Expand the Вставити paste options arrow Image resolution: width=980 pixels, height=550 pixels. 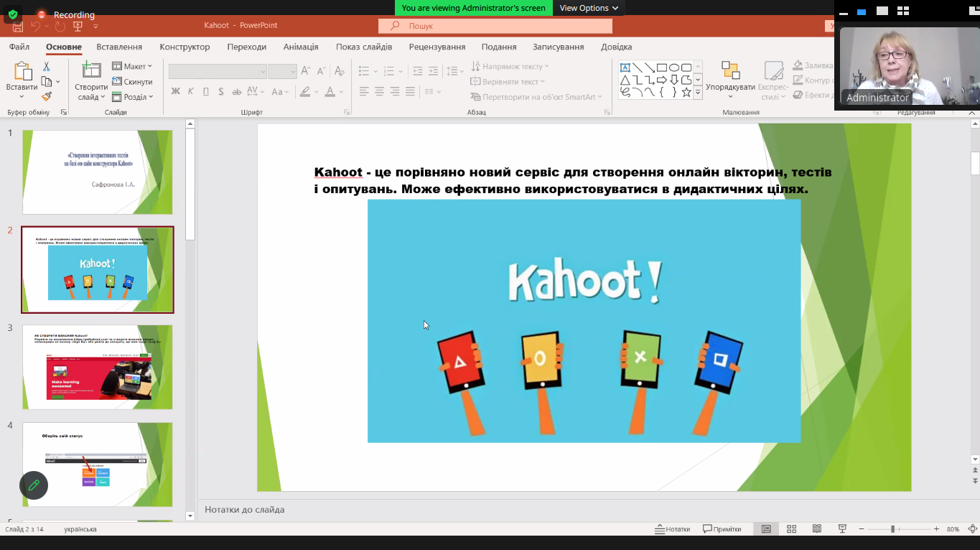[22, 97]
